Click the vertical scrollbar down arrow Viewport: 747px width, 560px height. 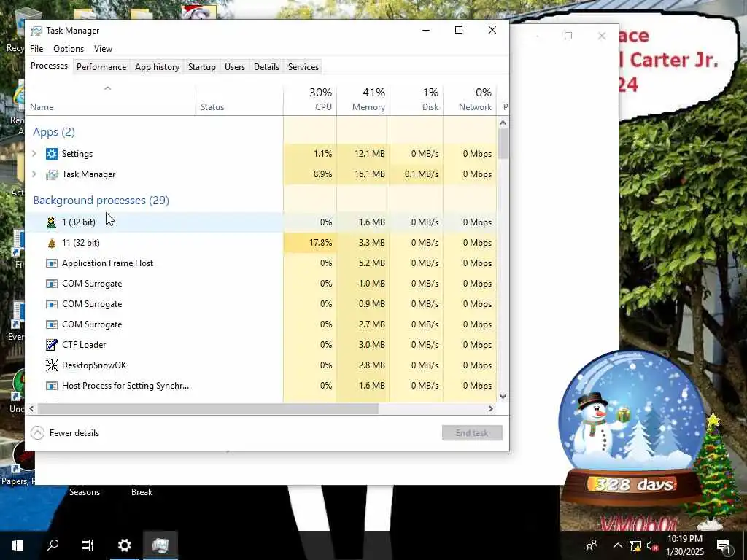pyautogui.click(x=503, y=396)
